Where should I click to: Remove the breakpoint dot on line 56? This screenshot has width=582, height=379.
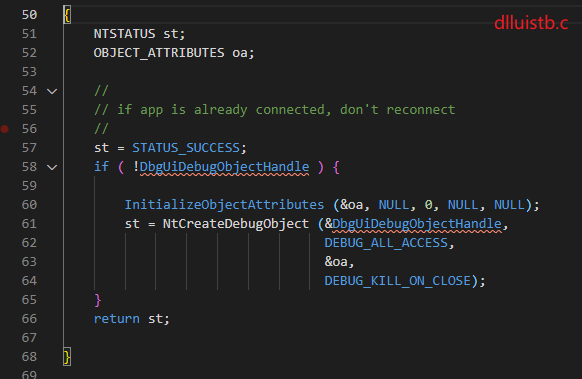click(x=4, y=129)
